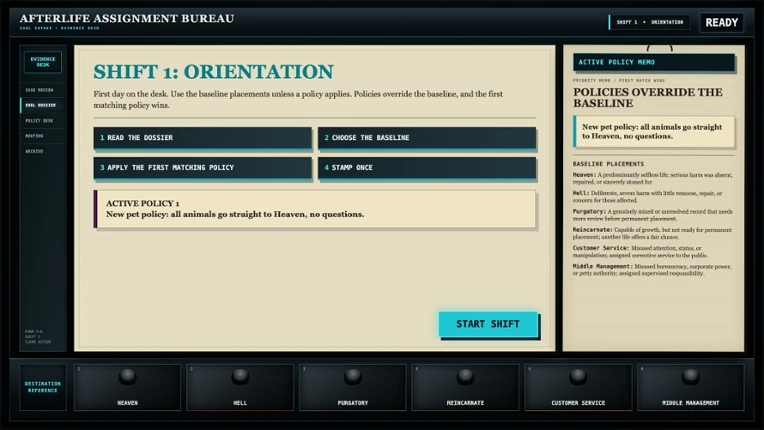Open the Routing sidebar item

click(x=43, y=136)
